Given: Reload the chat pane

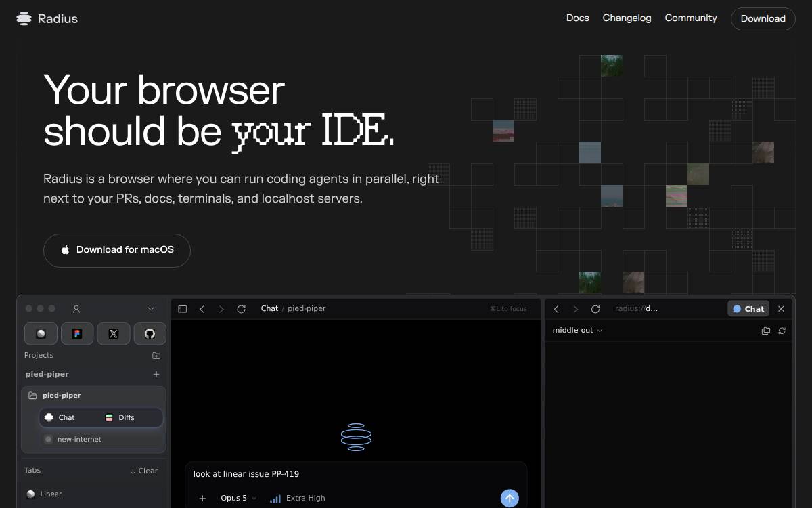Looking at the screenshot, I should click(241, 309).
